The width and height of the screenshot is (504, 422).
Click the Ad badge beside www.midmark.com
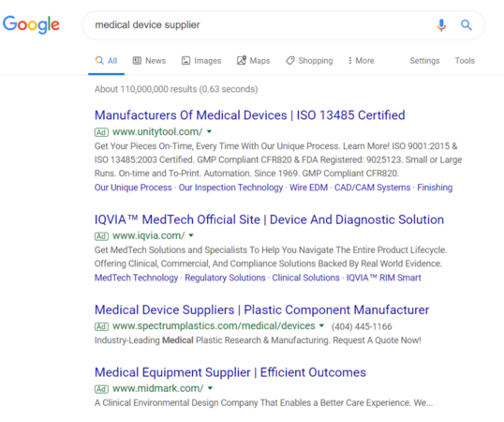[x=101, y=389]
